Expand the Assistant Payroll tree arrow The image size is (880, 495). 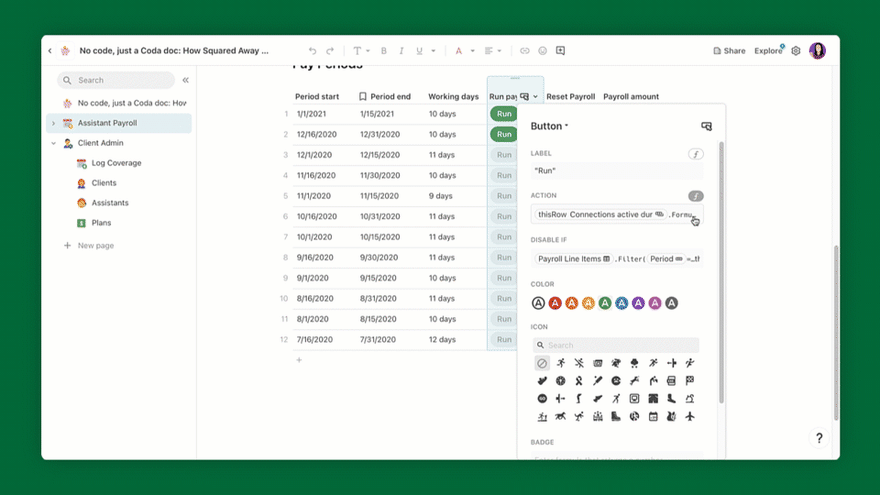point(53,123)
